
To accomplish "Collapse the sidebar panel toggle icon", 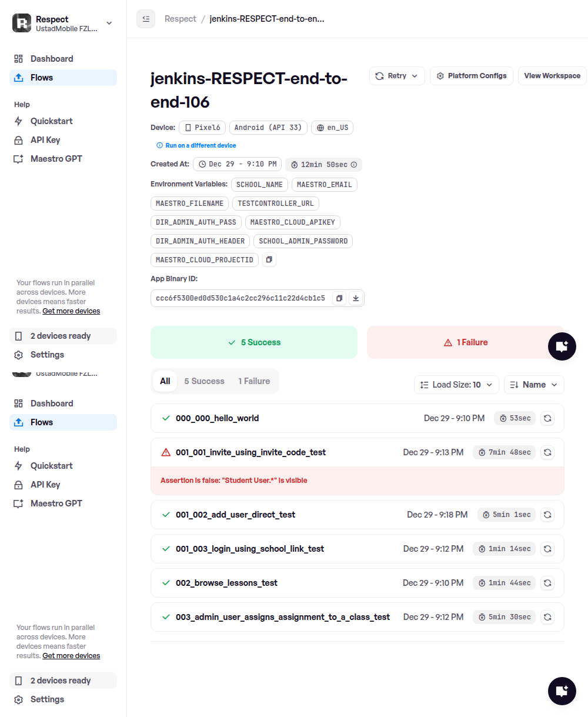I will pyautogui.click(x=146, y=19).
